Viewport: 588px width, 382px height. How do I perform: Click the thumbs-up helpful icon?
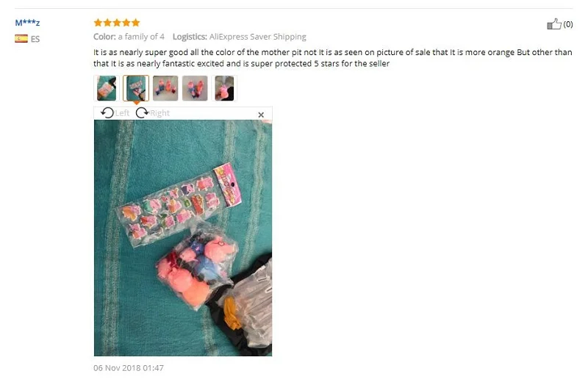(554, 24)
